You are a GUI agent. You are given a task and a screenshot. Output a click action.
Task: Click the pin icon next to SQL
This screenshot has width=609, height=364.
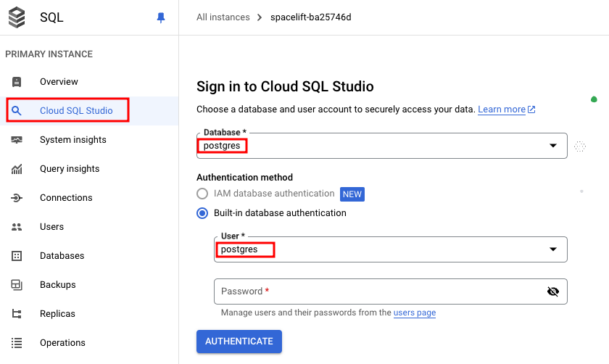click(x=161, y=18)
